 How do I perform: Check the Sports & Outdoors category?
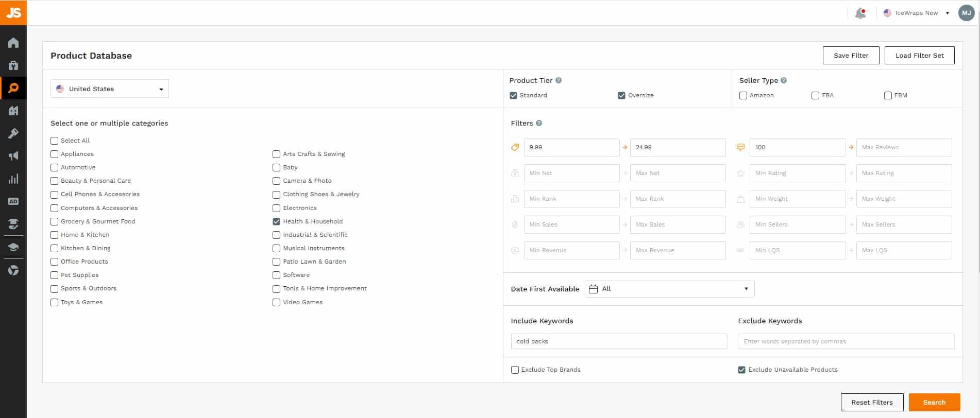pyautogui.click(x=54, y=288)
